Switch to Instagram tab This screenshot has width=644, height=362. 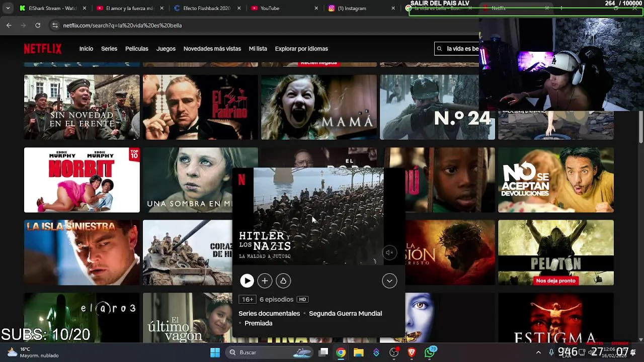[x=361, y=8]
